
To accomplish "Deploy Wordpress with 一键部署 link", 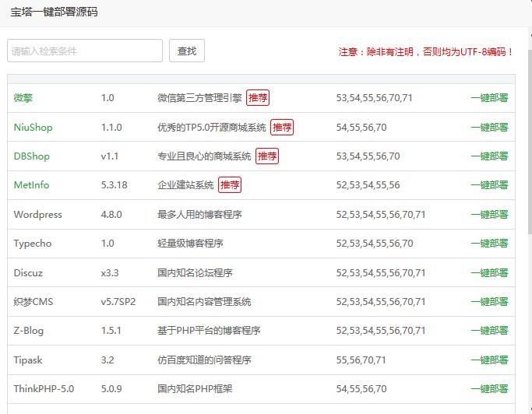I will coord(489,215).
